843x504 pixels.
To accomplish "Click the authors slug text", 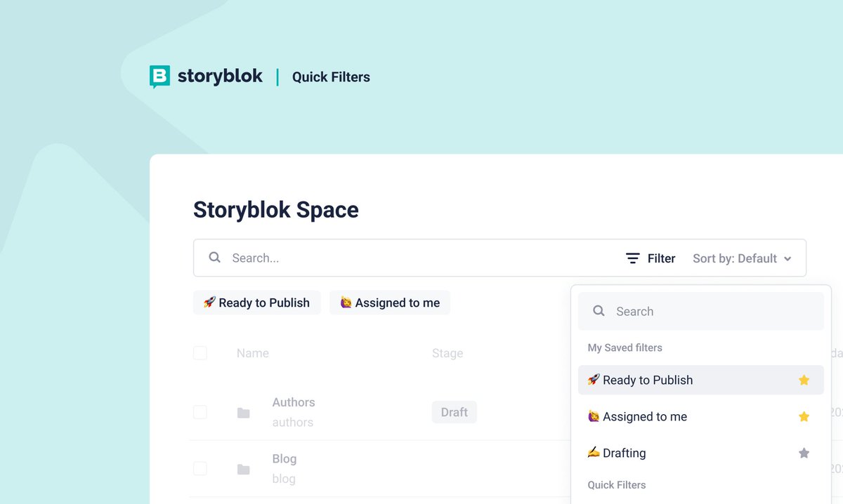I will [293, 423].
